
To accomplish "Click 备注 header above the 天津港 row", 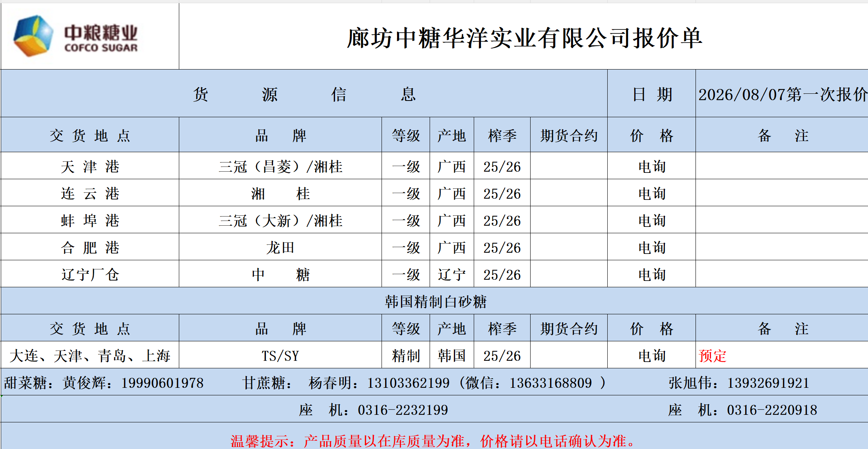I will (x=782, y=135).
